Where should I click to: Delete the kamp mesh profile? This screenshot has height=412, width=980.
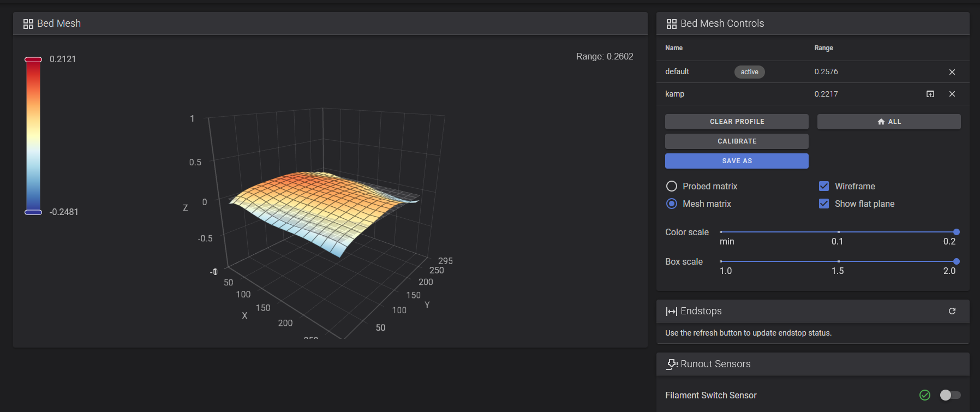coord(952,94)
